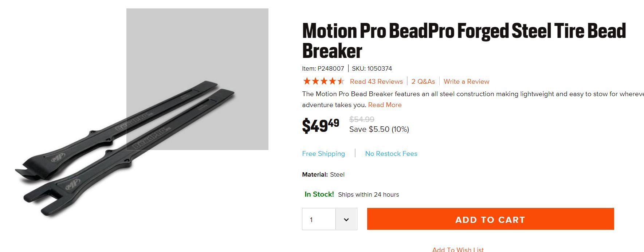Click the current $49.49 price
The height and width of the screenshot is (252, 644).
(x=321, y=126)
